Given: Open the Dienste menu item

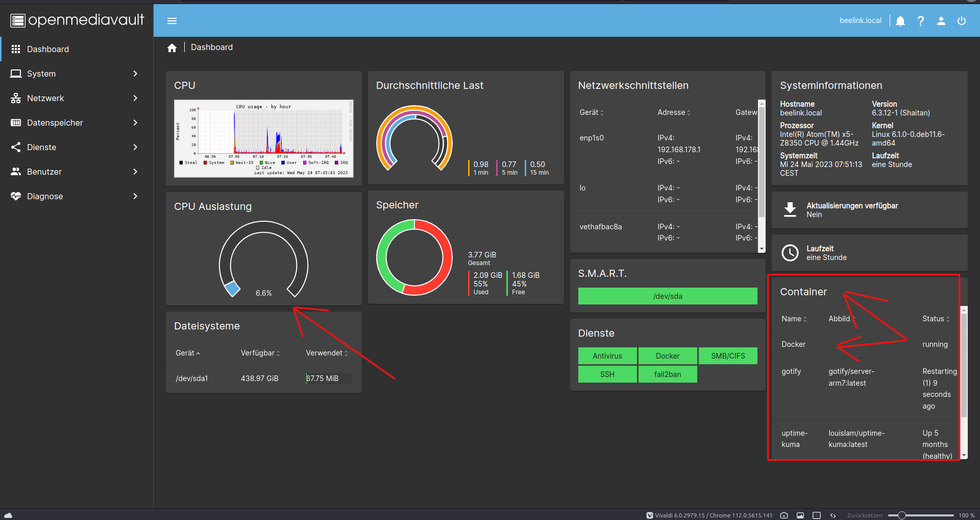Looking at the screenshot, I should pos(77,147).
